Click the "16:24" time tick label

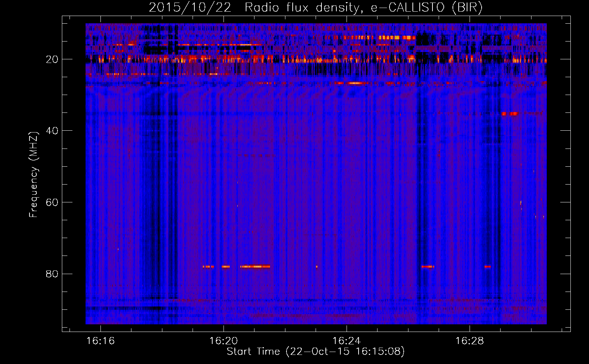point(347,341)
